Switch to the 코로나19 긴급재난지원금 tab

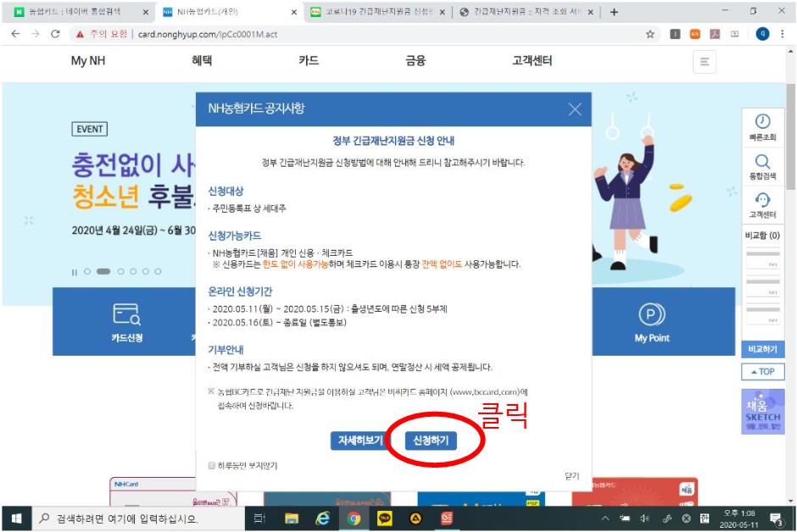click(376, 12)
